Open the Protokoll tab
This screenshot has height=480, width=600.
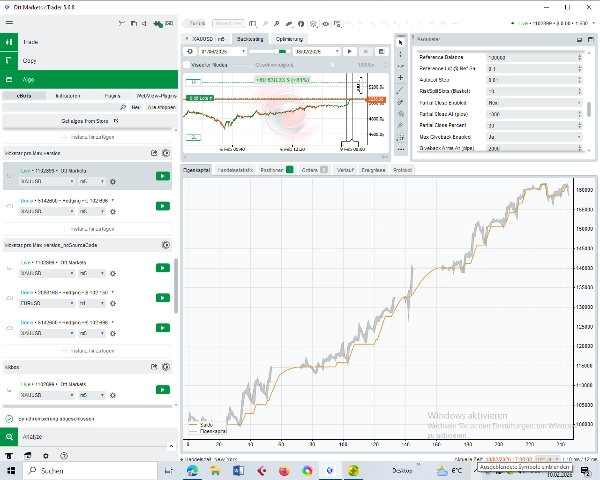[402, 170]
